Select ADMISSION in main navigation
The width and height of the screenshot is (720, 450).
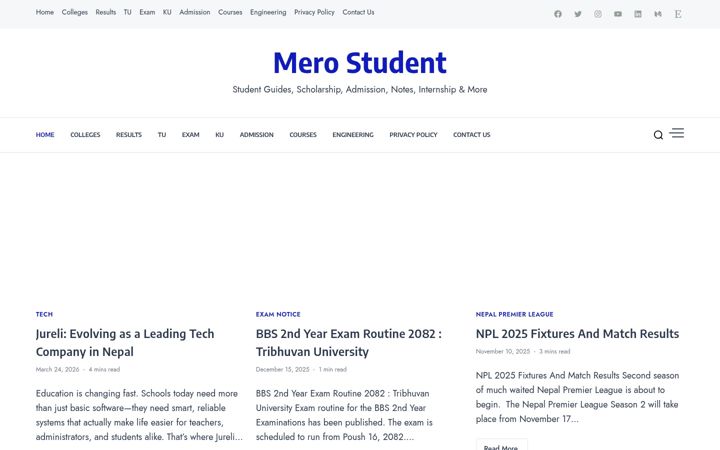[257, 135]
